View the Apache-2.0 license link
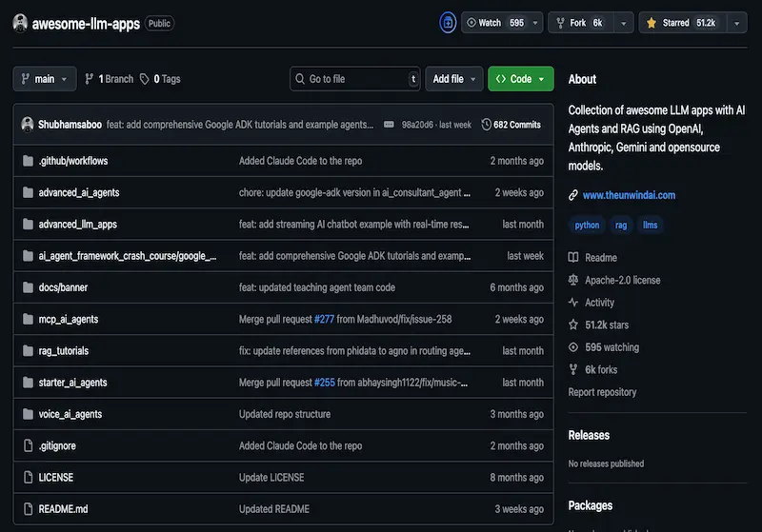This screenshot has height=532, width=762. pos(623,280)
